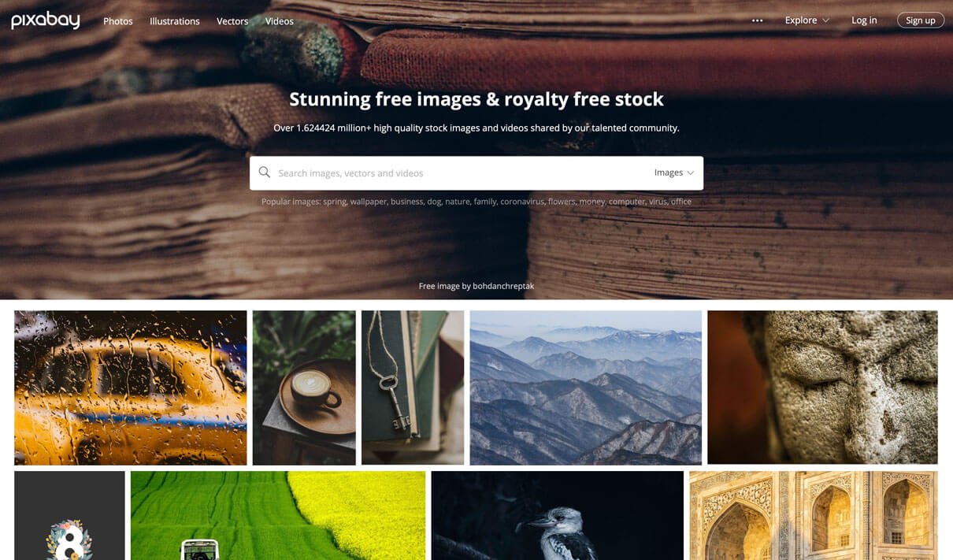Open the key on books photo
Viewport: 953px width, 560px height.
tap(413, 388)
